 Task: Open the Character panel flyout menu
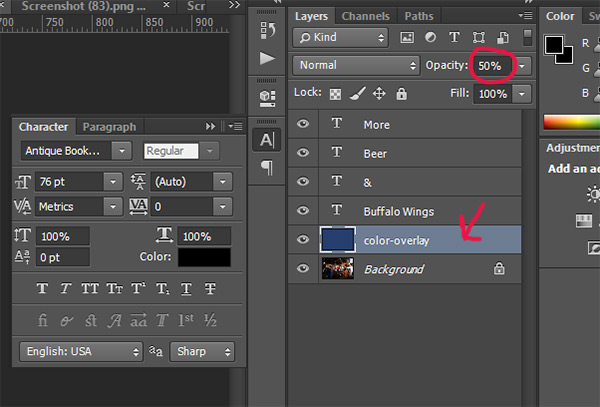[x=235, y=126]
